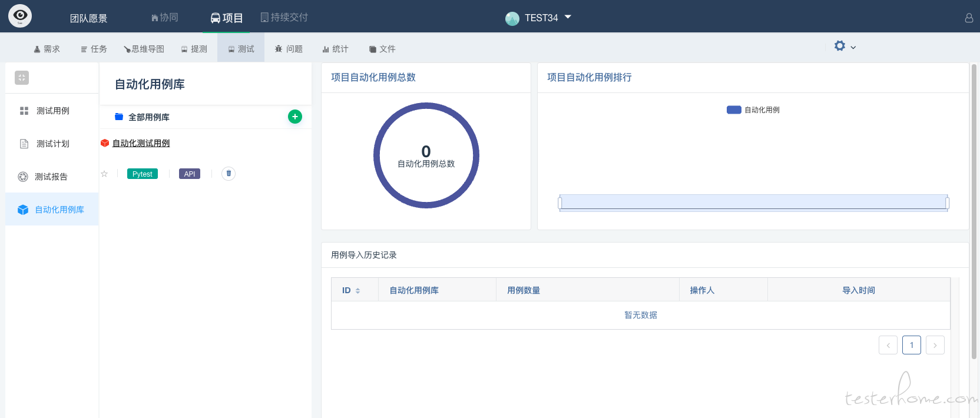Open the user profile icon
This screenshot has height=418, width=980.
(969, 18)
